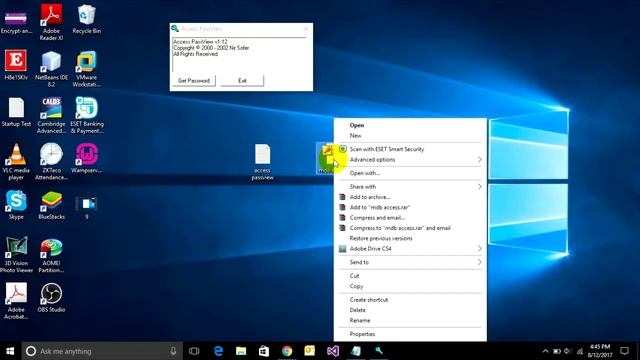Open the Adobe Reader XI desktop icon
Image resolution: width=640 pixels, height=360 pixels.
(x=51, y=22)
